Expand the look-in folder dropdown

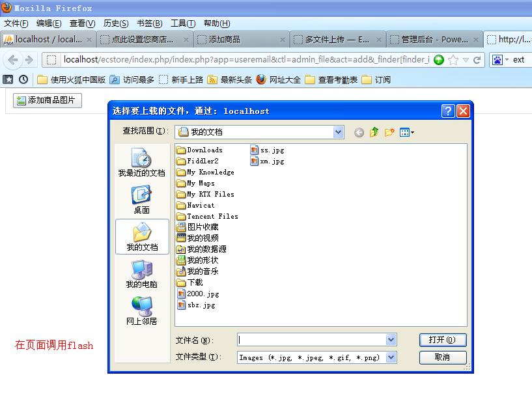click(338, 132)
